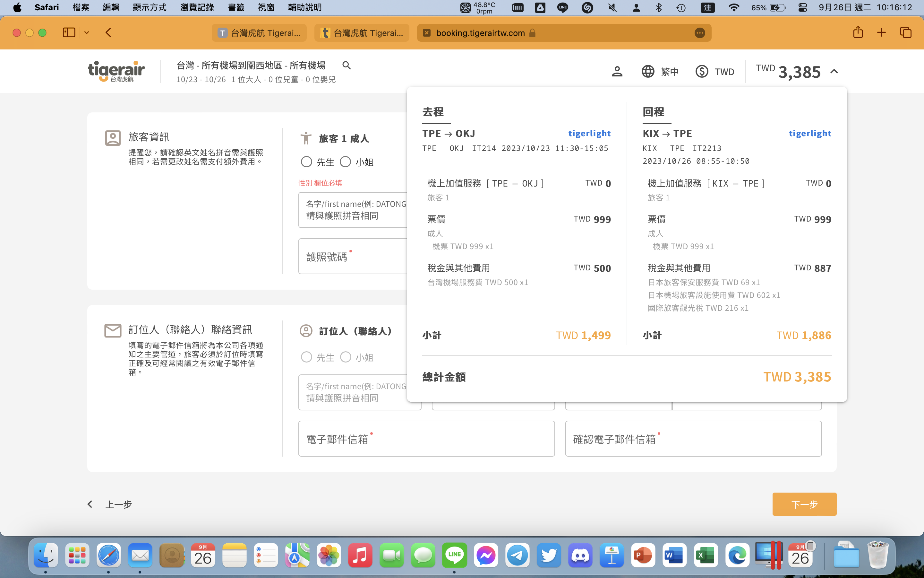Open Microsoft Edge from the Dock
The image size is (924, 578).
(737, 555)
